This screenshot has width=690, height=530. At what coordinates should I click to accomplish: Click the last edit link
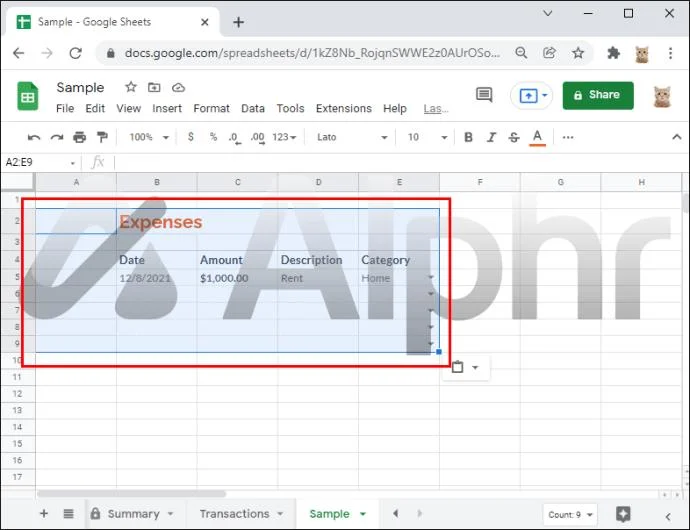436,109
